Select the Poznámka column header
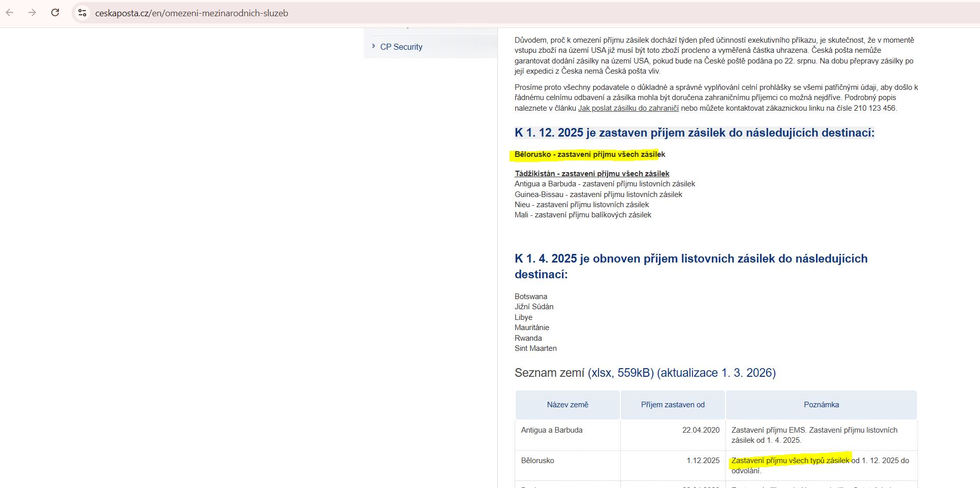 [x=821, y=405]
